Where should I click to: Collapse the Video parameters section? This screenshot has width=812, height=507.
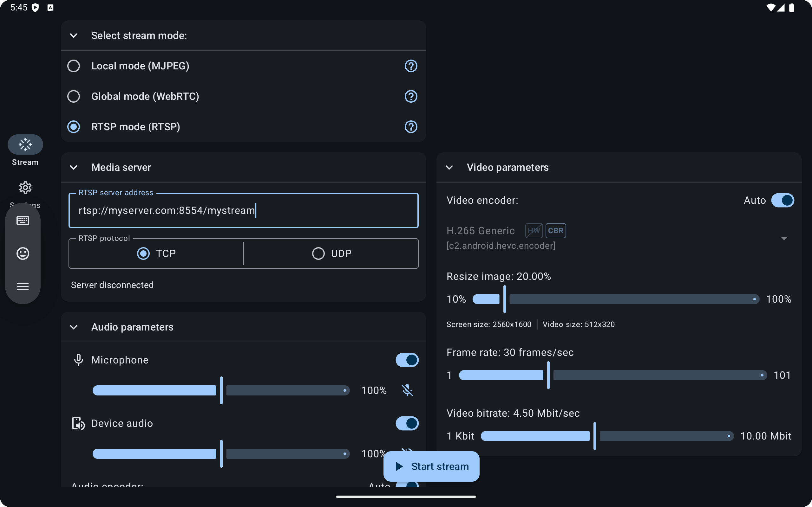[x=449, y=167]
